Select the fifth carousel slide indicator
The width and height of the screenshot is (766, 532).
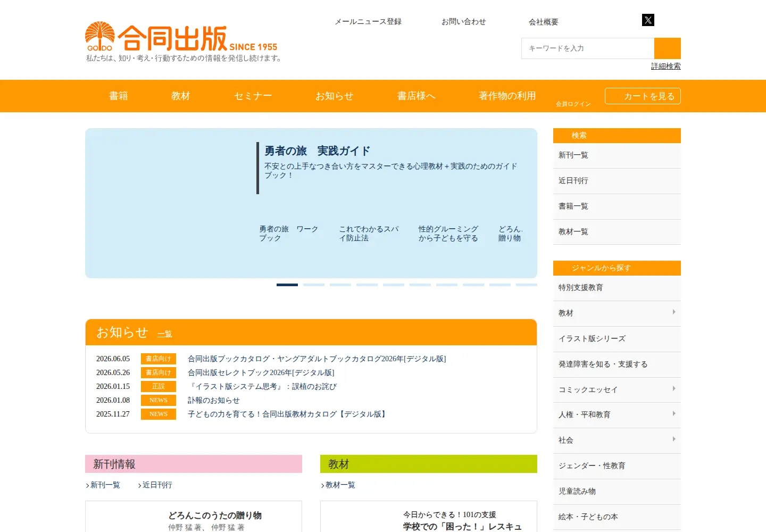(x=394, y=285)
